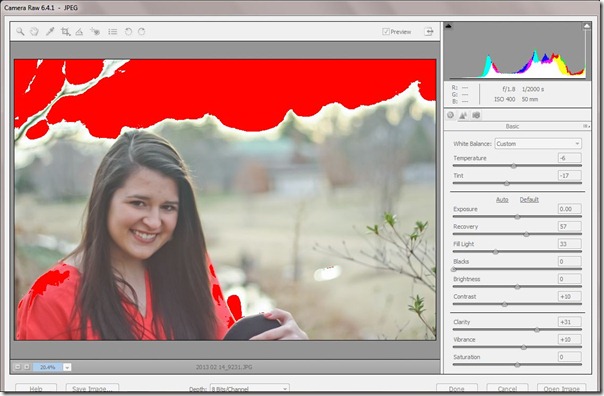This screenshot has height=396, width=604.
Task: Select the Crop tool
Action: tap(65, 32)
